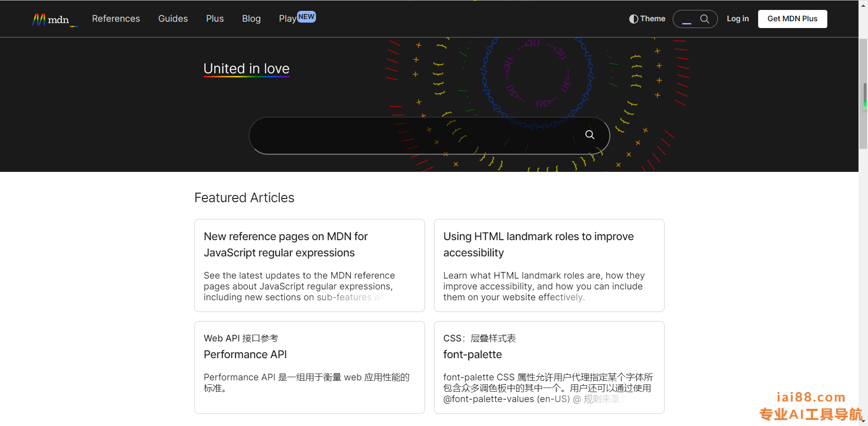Click the half-circle Theme icon
The height and width of the screenshot is (426, 868).
pos(634,19)
